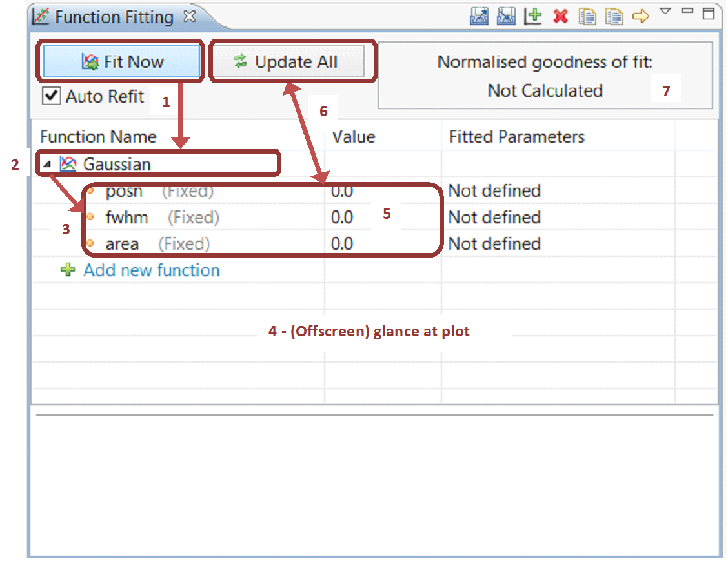Click the second import-plot toolbar icon
The image size is (728, 577).
pos(505,17)
